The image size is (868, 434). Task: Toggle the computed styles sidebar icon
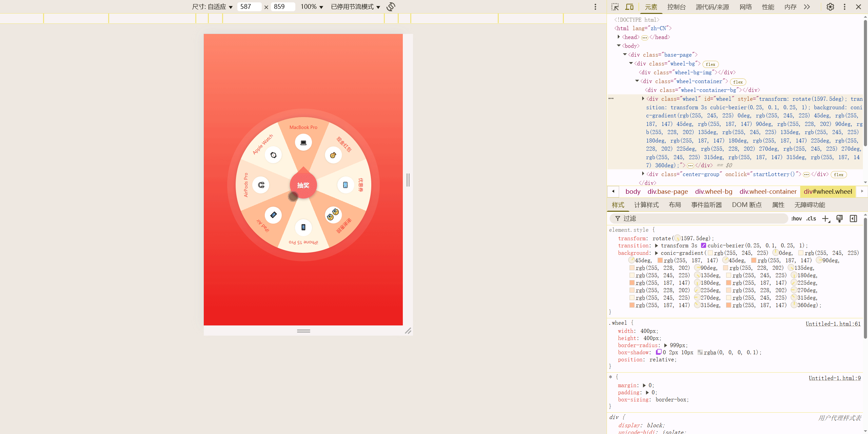point(853,219)
